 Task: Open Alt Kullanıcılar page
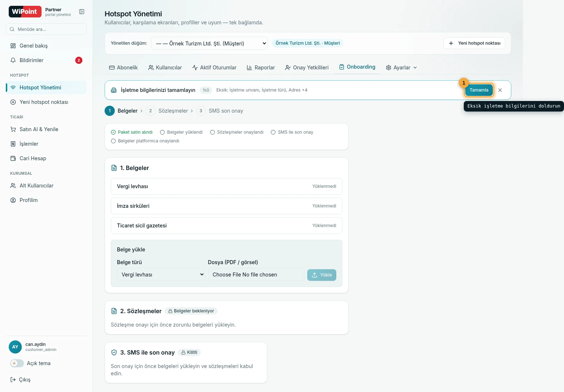[46, 186]
